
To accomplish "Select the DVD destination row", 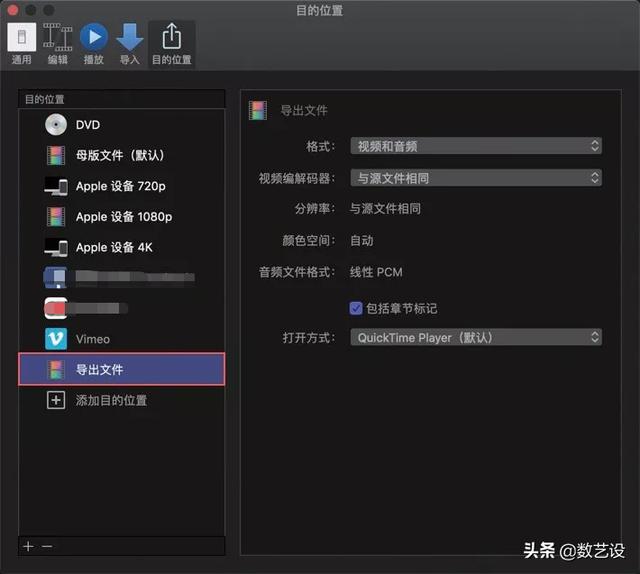I will 121,125.
